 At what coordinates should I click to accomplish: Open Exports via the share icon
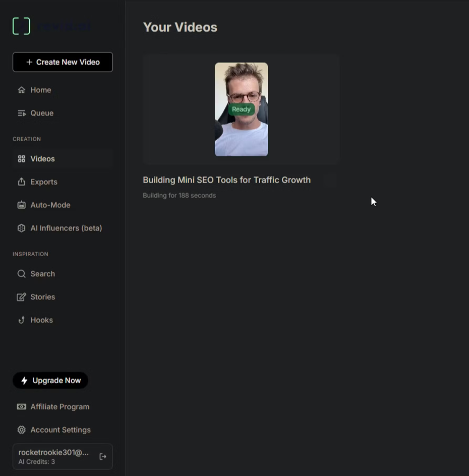[21, 182]
